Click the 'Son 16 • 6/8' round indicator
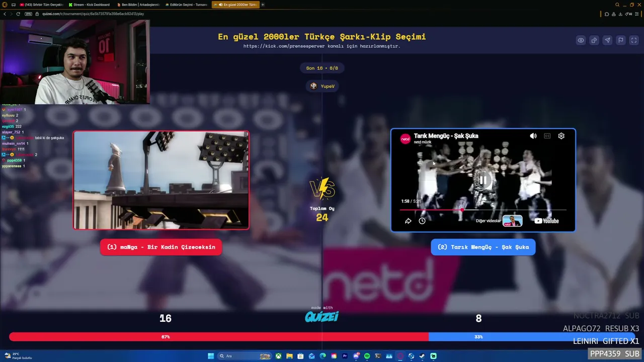The image size is (644, 362). (322, 68)
